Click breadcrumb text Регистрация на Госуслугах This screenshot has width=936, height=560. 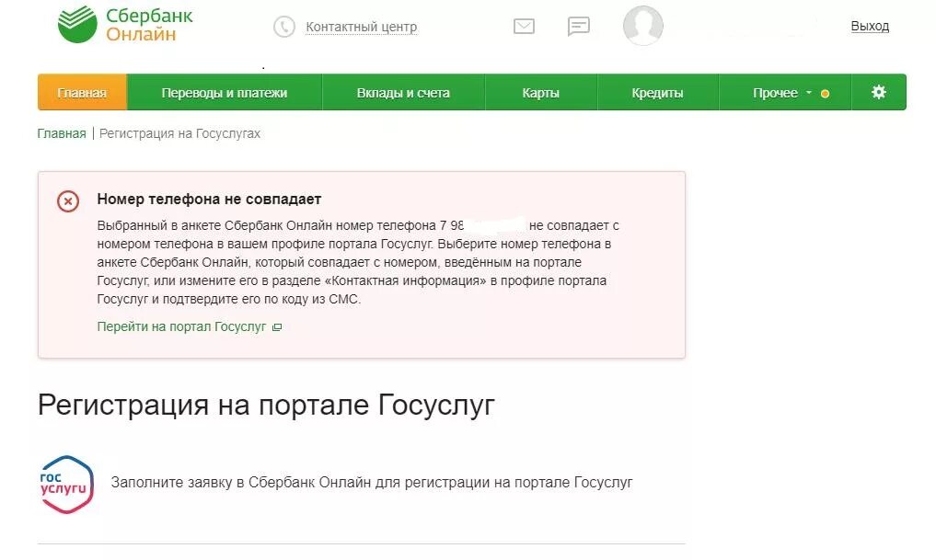pos(179,133)
